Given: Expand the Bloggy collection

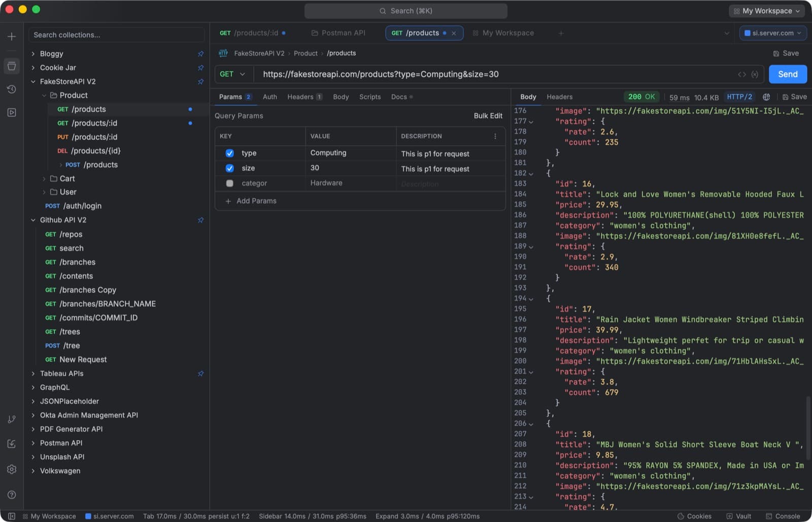Looking at the screenshot, I should pyautogui.click(x=33, y=54).
